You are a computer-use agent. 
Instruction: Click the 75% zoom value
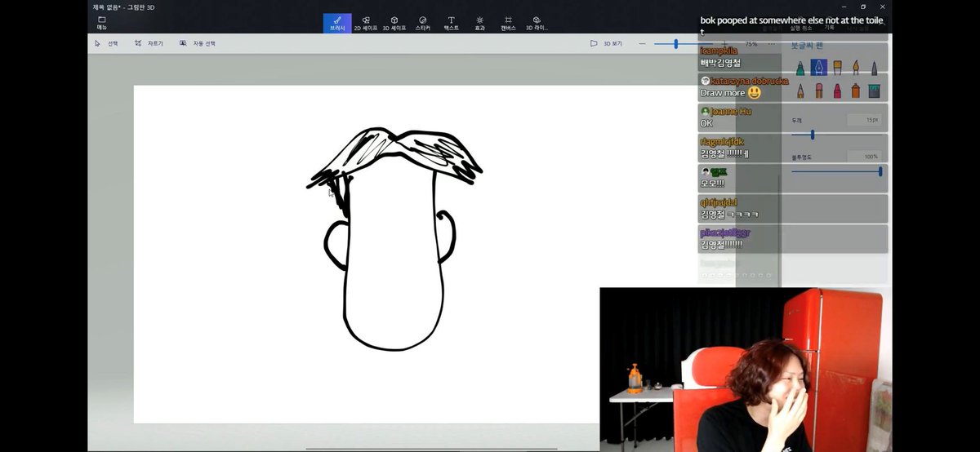click(751, 44)
